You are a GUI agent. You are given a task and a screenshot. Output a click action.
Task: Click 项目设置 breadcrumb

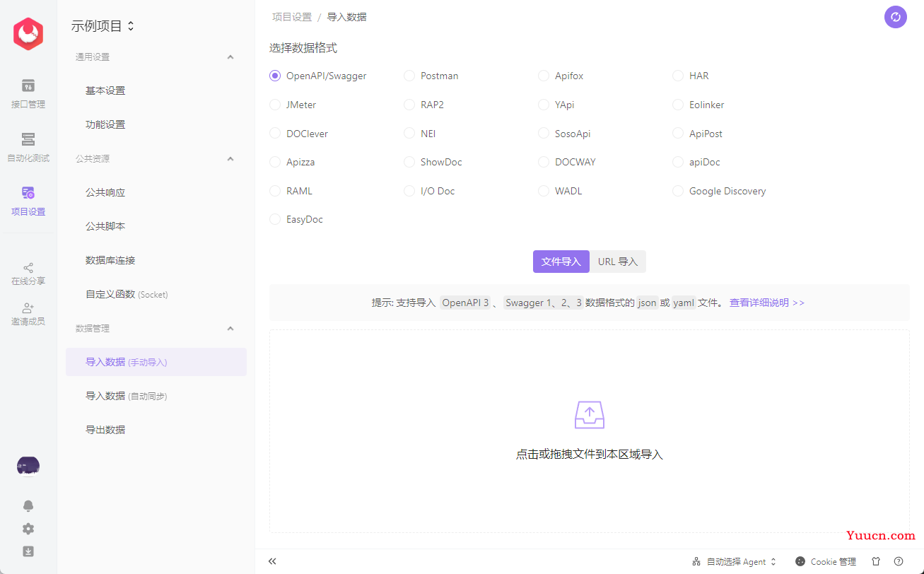[292, 17]
